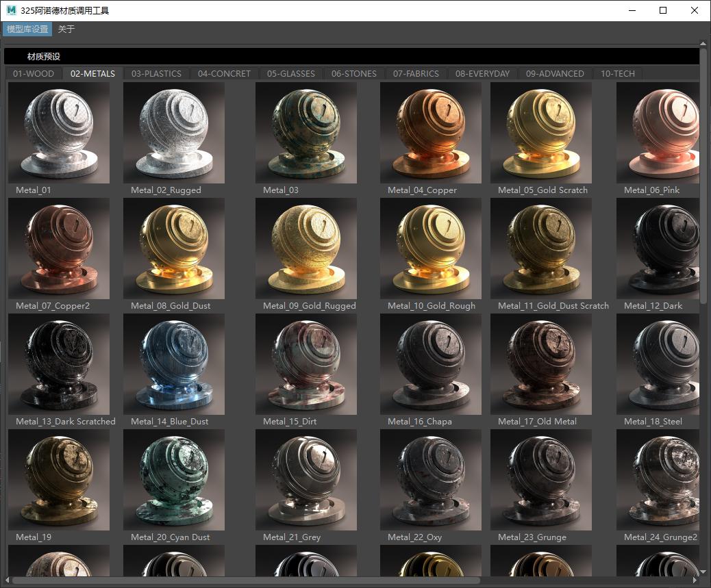
Task: Choose the Metal_07_Copper2 material preview
Action: [58, 248]
